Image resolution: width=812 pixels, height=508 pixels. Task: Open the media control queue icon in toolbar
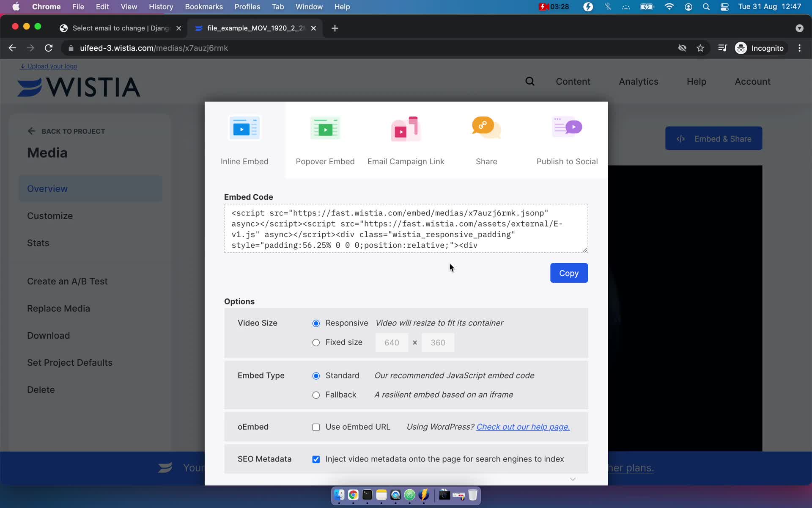(x=722, y=48)
